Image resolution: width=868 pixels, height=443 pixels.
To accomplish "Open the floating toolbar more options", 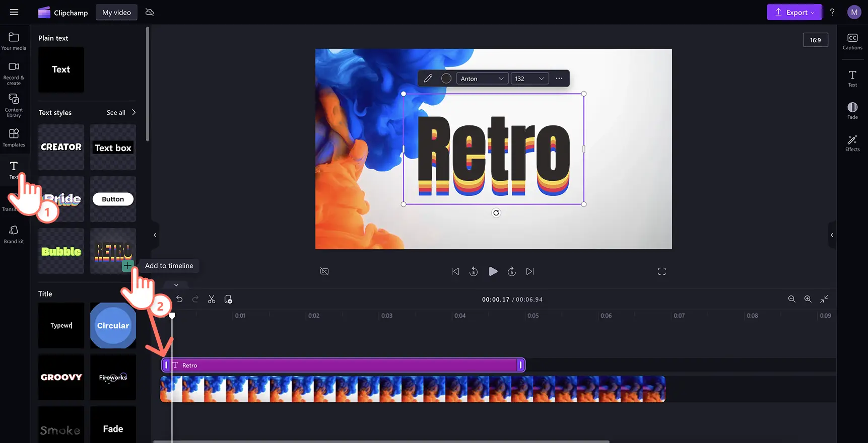I will pyautogui.click(x=559, y=79).
